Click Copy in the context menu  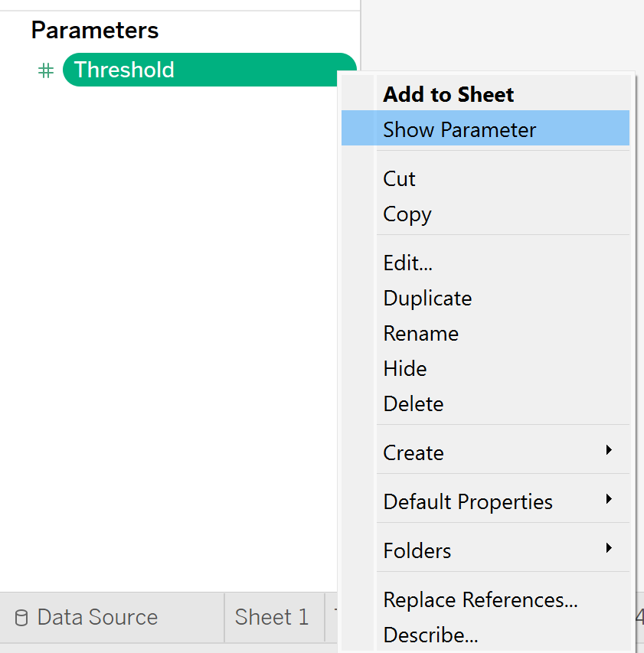407,214
